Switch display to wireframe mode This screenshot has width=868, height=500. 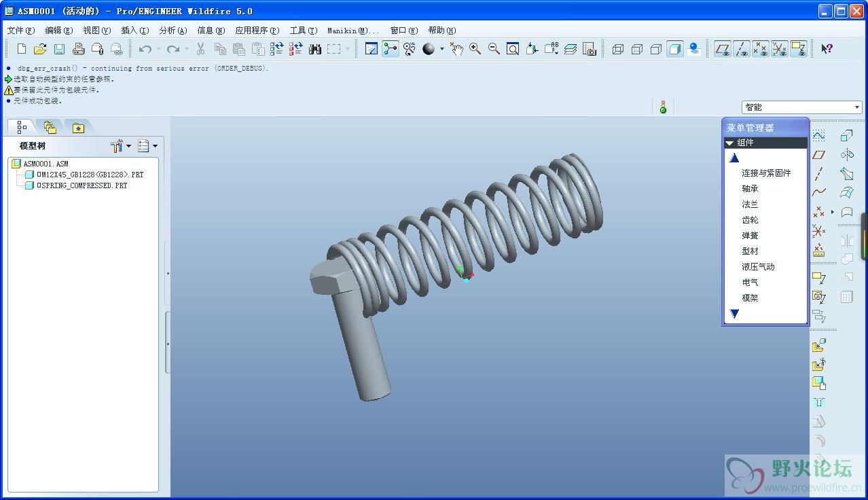[x=618, y=49]
